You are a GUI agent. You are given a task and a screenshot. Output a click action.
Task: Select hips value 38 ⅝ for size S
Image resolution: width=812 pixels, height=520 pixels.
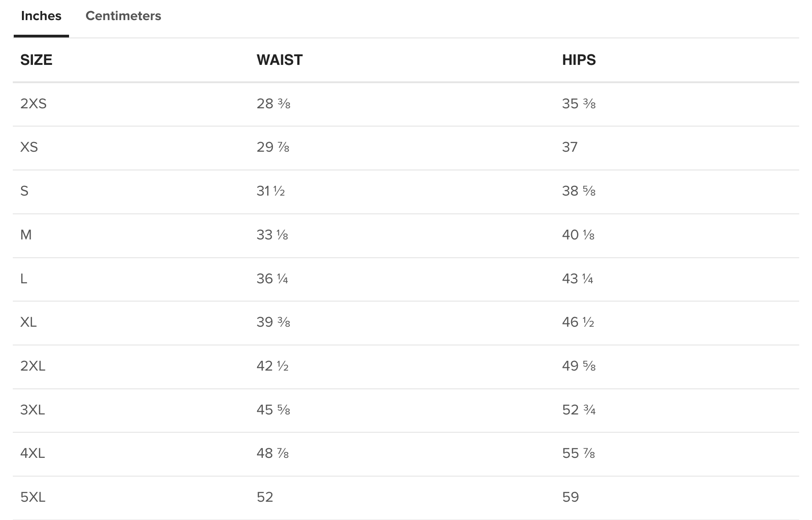(578, 191)
